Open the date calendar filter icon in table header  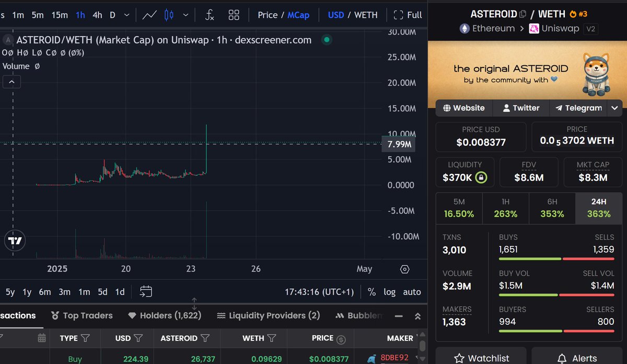click(x=42, y=338)
